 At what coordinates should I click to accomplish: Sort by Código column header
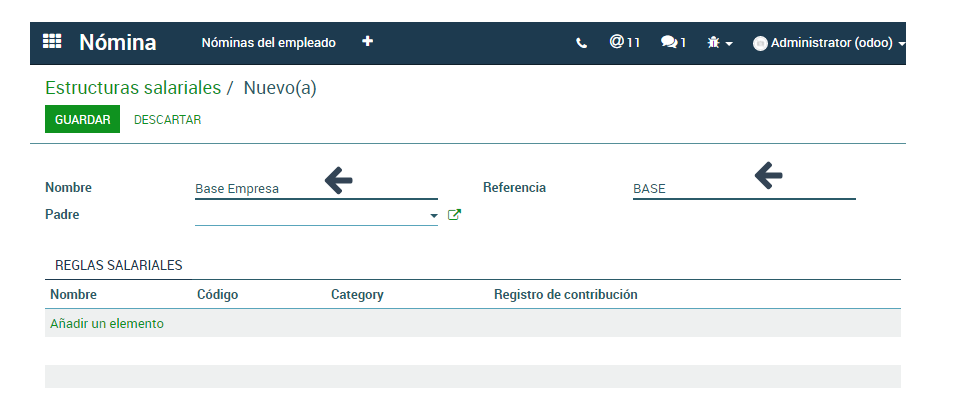coord(218,295)
